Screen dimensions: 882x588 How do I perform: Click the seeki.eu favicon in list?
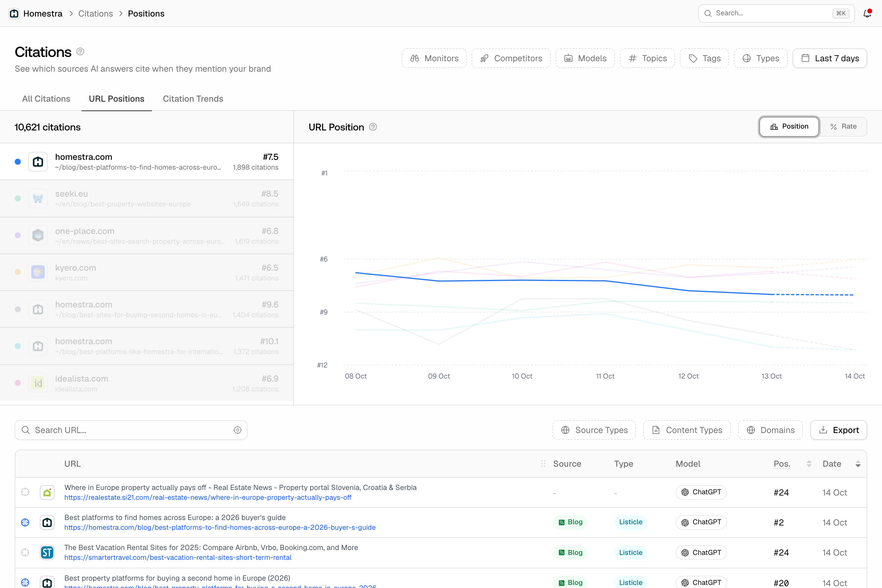pyautogui.click(x=38, y=198)
